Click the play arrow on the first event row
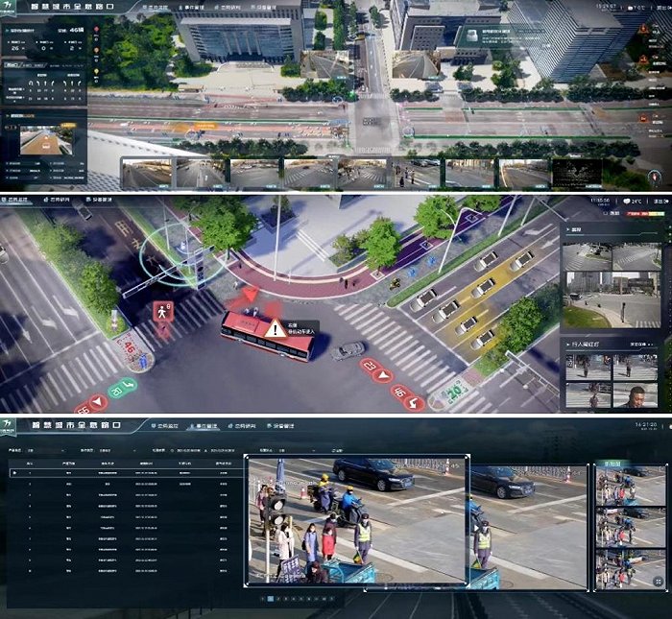 13,473
